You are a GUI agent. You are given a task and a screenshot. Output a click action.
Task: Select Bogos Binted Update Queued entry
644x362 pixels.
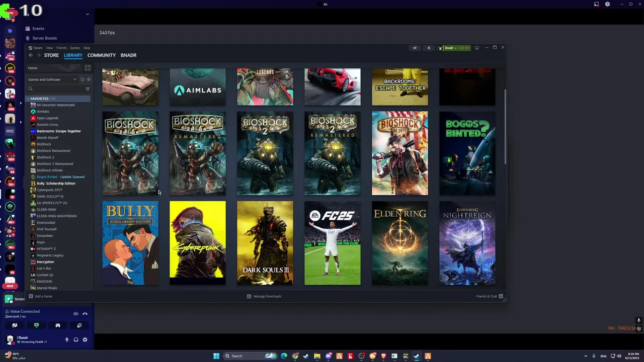60,177
